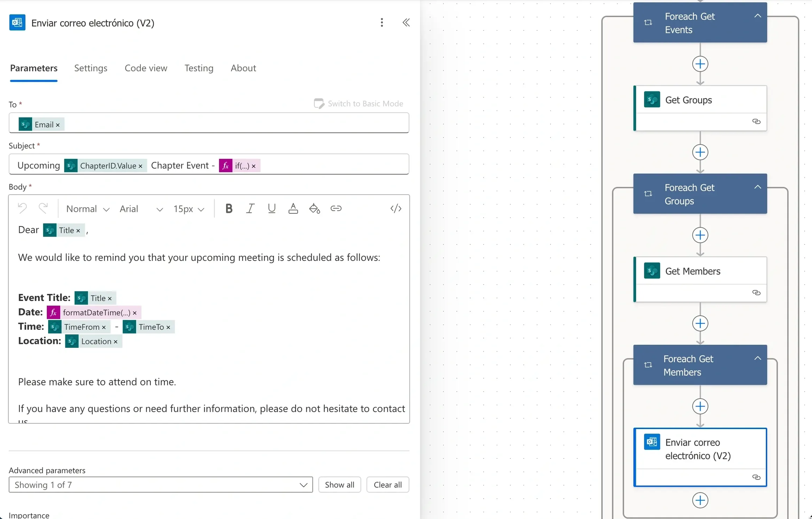Remove the formatDateTime expression token
This screenshot has height=519, width=812.
click(x=135, y=313)
